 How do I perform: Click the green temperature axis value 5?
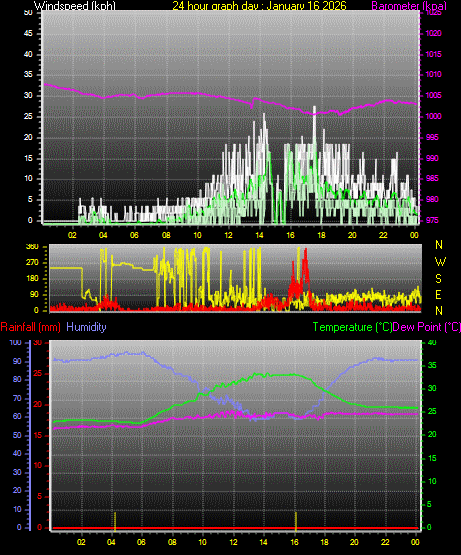pyautogui.click(x=429, y=504)
